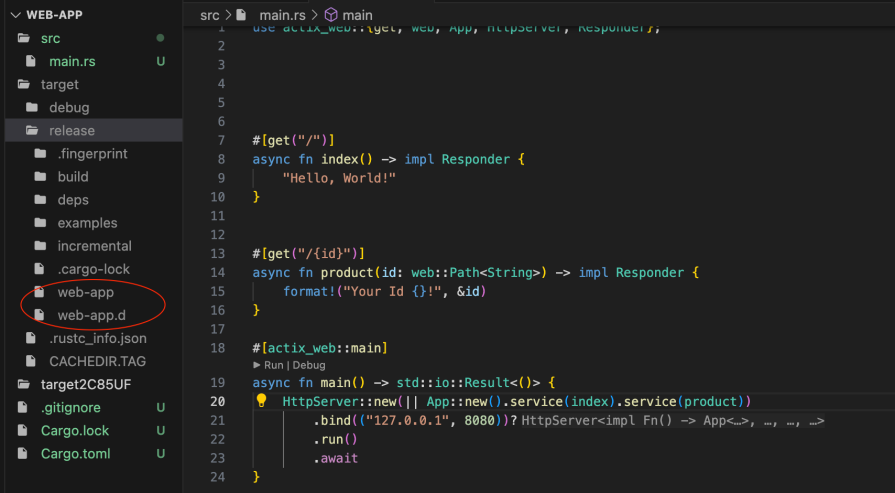
Task: Expand the incremental folder
Action: tap(94, 246)
